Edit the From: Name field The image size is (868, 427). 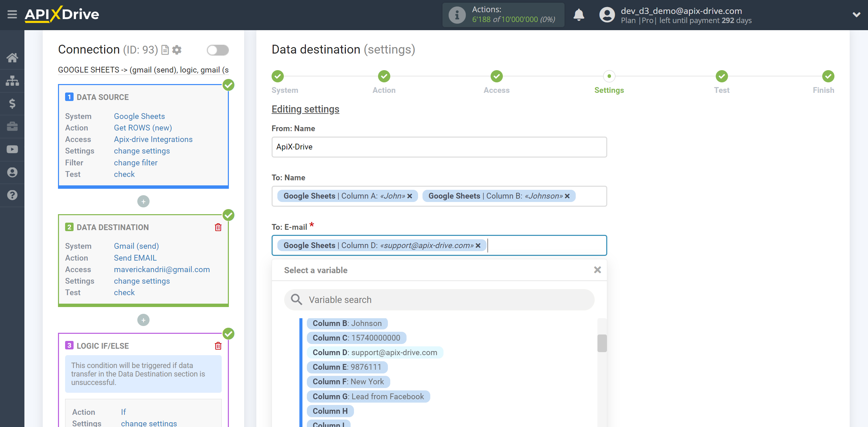pyautogui.click(x=439, y=147)
